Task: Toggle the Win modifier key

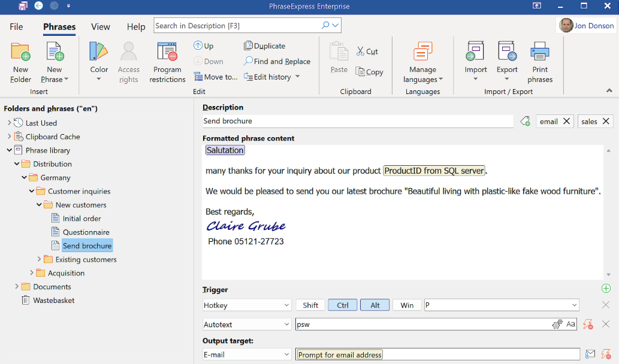Action: 407,305
